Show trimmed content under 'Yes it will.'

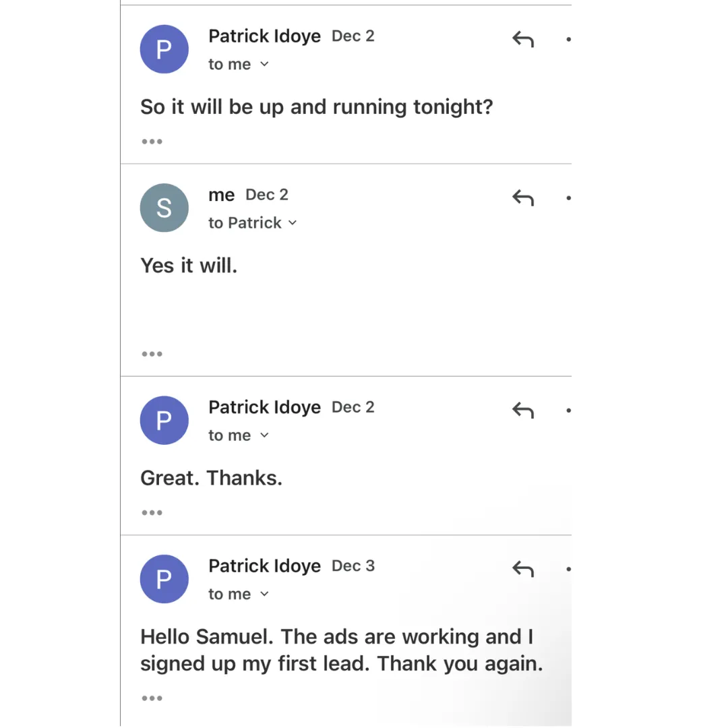coord(152,355)
